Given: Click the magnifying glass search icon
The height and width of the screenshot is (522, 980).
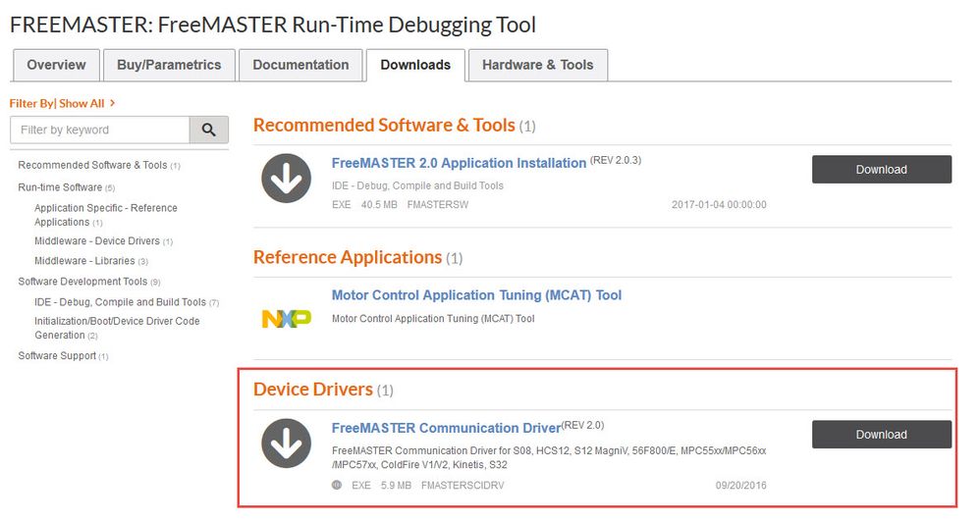Looking at the screenshot, I should pyautogui.click(x=208, y=130).
